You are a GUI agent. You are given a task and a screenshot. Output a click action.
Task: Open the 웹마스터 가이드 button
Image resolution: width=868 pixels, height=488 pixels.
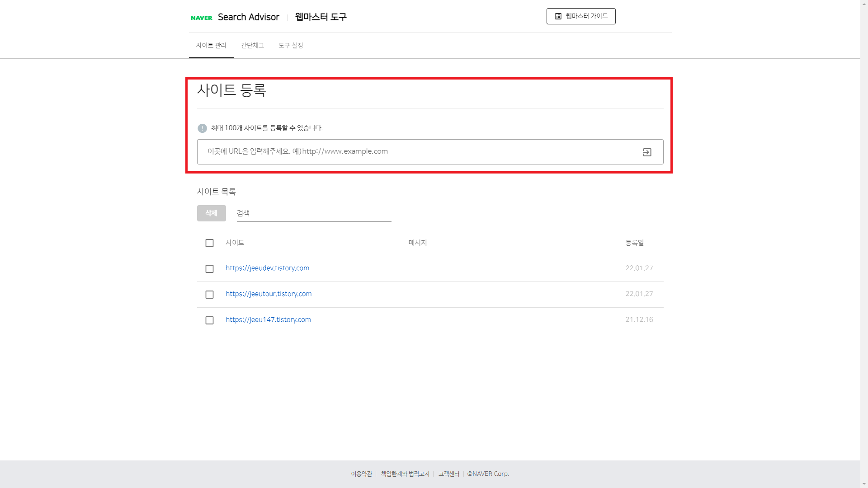coord(581,16)
